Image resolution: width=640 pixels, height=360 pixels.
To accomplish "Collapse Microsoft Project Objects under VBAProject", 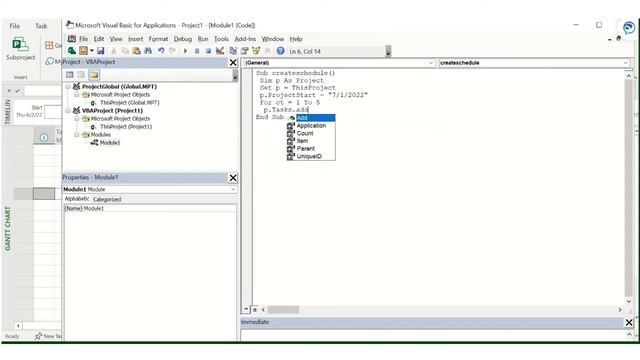I will click(76, 119).
